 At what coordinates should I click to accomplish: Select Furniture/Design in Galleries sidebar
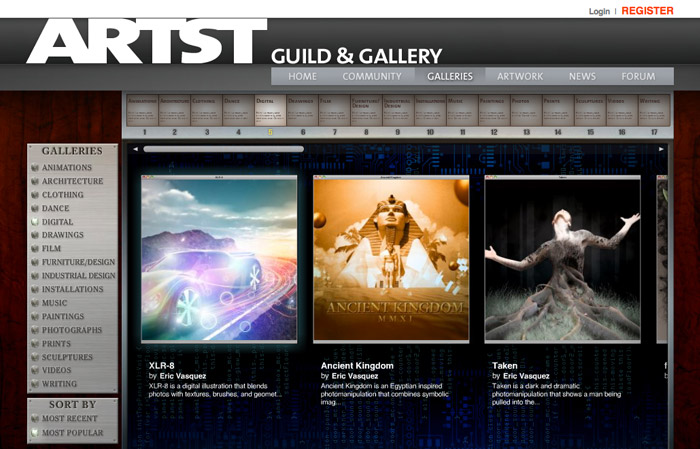78,262
